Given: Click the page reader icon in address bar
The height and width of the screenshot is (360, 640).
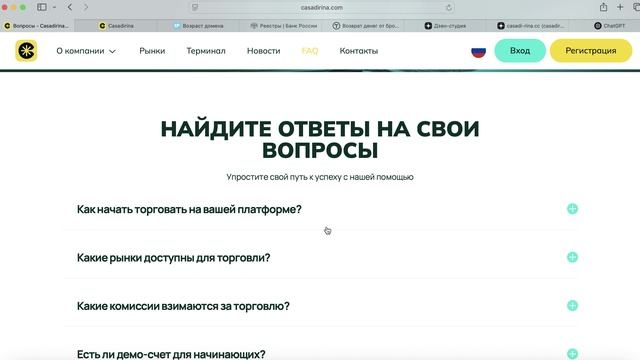Looking at the screenshot, I should [x=195, y=7].
